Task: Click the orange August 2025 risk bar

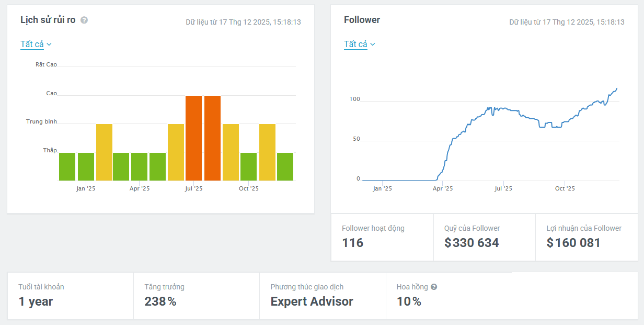Action: click(x=212, y=138)
